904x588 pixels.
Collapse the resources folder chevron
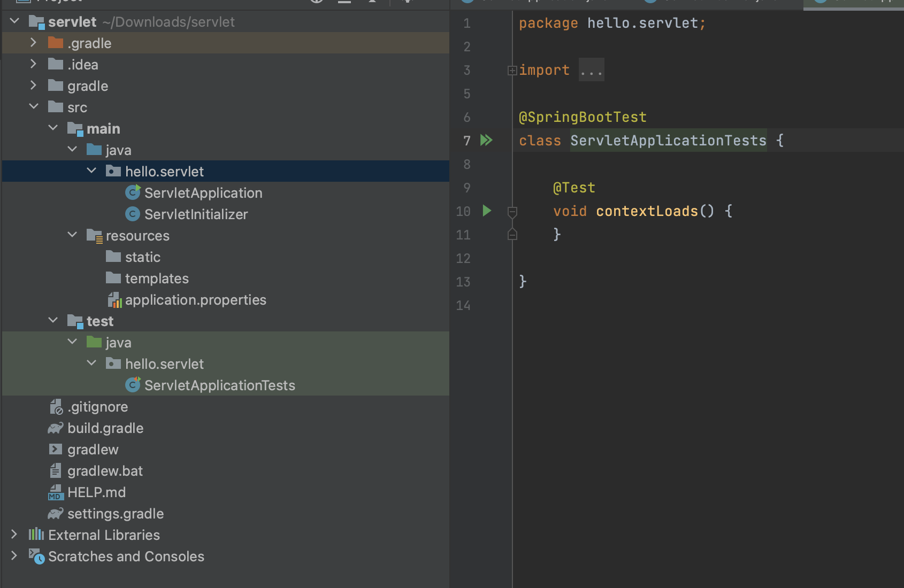click(x=72, y=235)
